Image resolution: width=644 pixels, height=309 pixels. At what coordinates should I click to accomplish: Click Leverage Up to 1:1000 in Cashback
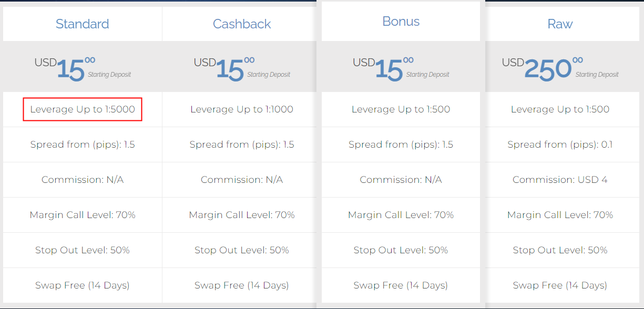(242, 109)
